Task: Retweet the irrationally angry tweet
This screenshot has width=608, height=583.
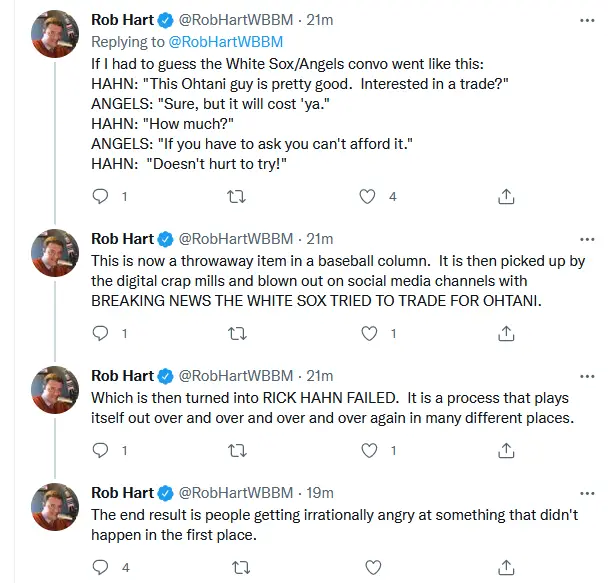Action: coord(238,568)
